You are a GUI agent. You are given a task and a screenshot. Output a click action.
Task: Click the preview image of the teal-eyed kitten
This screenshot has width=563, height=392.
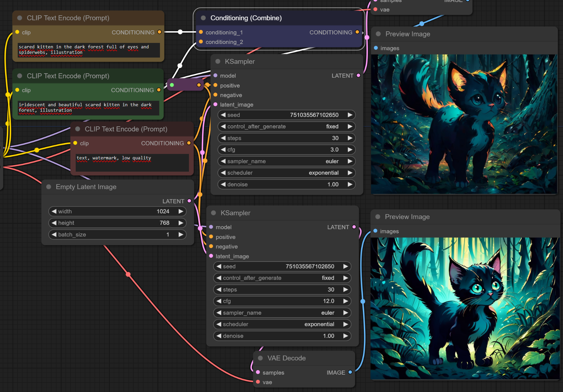[464, 308]
